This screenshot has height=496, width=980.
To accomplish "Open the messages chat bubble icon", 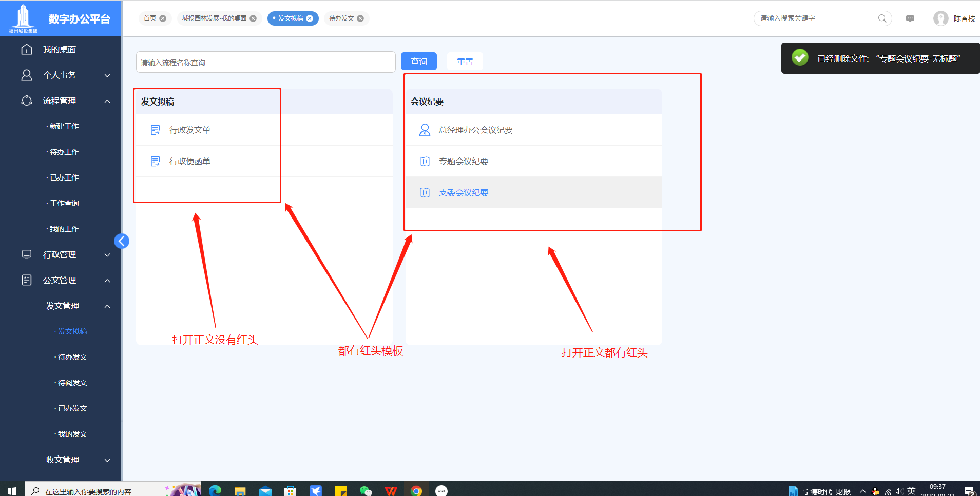I will 910,18.
